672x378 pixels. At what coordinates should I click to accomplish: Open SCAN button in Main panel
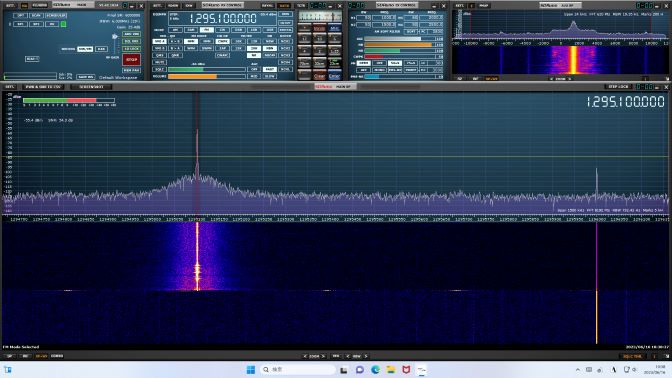coord(36,15)
